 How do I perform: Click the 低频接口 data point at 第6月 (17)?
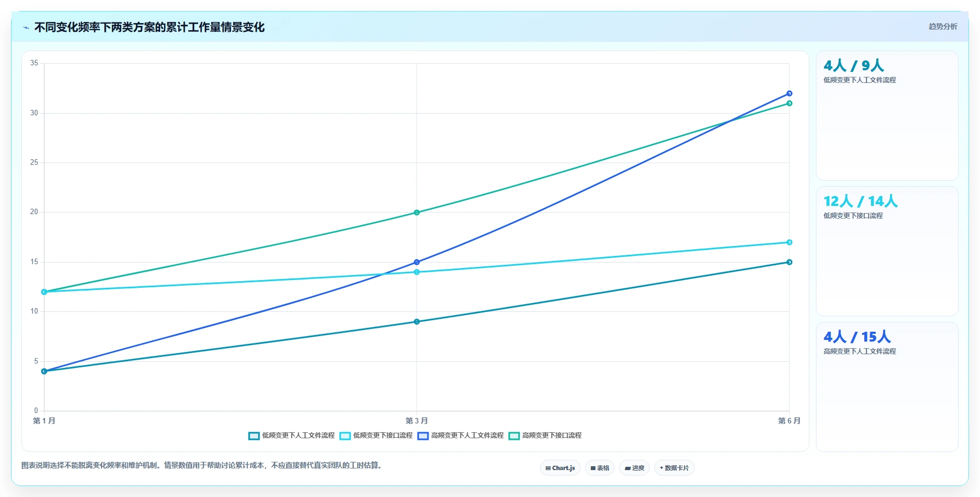pos(789,242)
